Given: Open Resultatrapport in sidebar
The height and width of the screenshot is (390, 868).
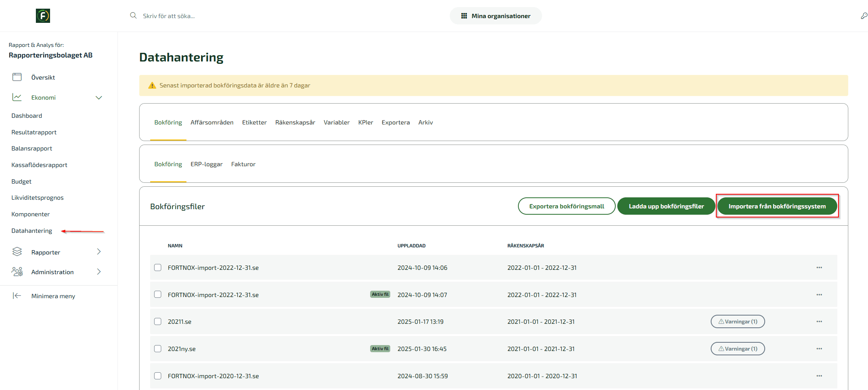Looking at the screenshot, I should click(x=34, y=132).
